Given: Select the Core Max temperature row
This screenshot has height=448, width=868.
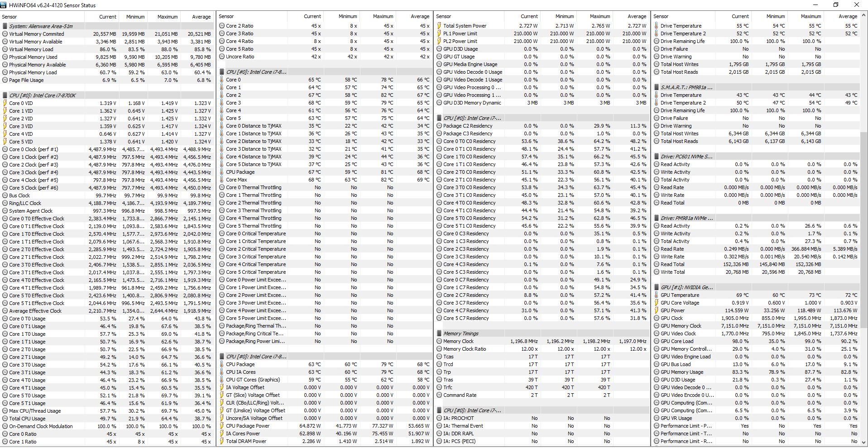Looking at the screenshot, I should tap(325, 180).
